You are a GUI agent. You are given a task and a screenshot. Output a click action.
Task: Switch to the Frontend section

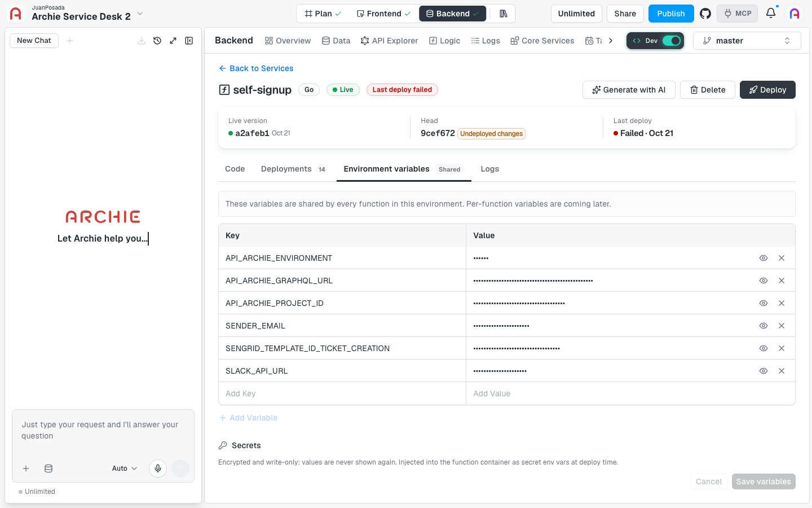[383, 14]
